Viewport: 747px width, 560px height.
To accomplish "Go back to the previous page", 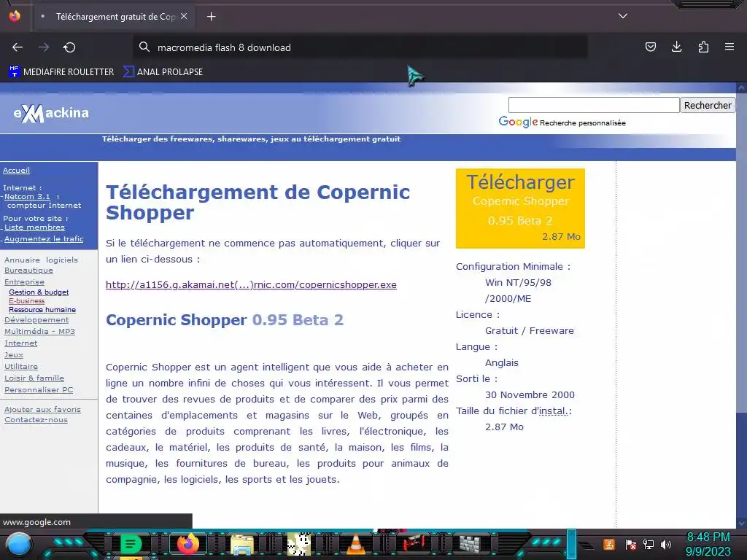I will (18, 47).
